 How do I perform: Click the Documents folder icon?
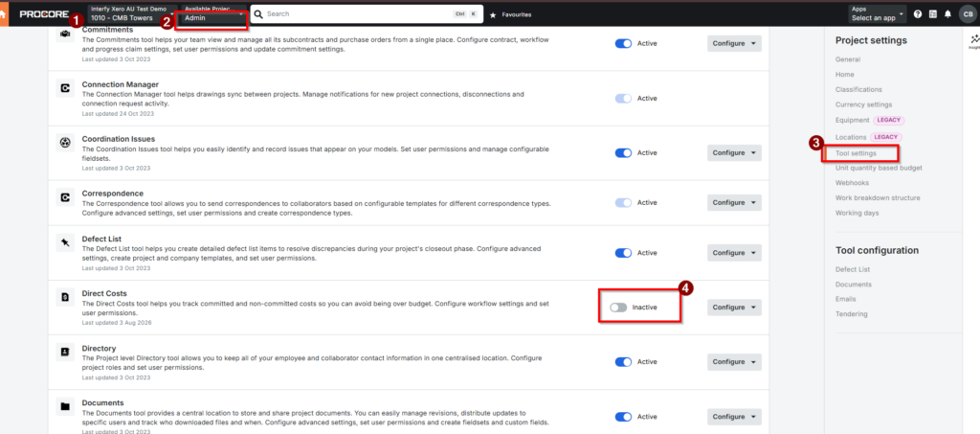(64, 407)
